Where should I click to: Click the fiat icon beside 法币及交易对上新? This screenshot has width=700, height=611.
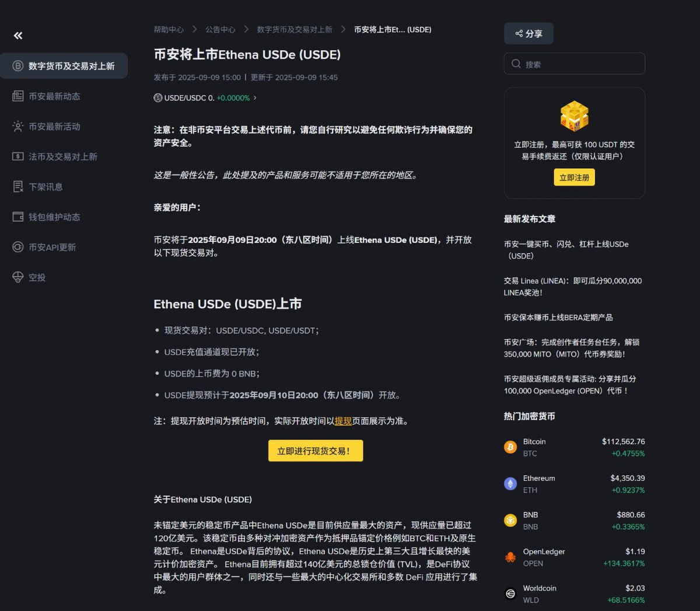point(18,156)
